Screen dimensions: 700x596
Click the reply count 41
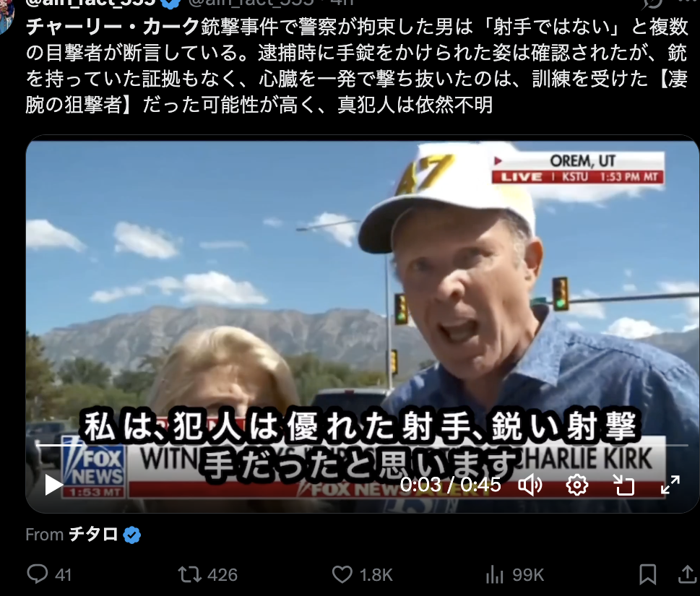pyautogui.click(x=64, y=575)
